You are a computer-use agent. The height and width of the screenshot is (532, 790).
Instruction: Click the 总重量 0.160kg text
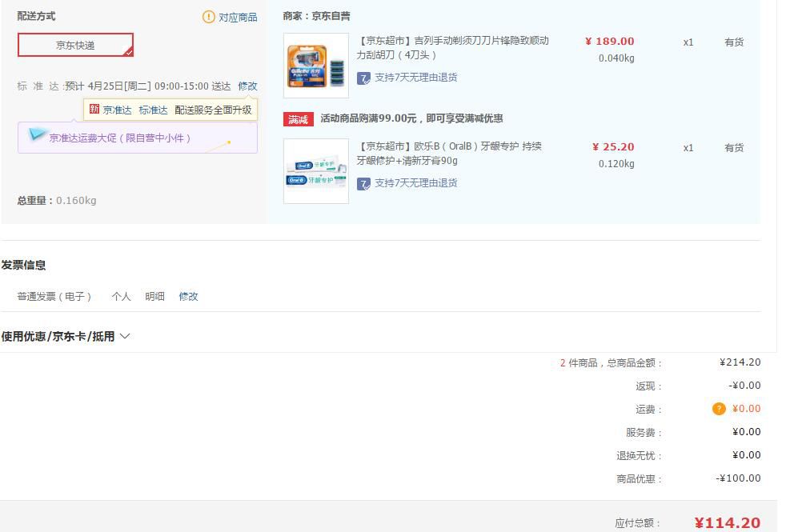coord(56,201)
